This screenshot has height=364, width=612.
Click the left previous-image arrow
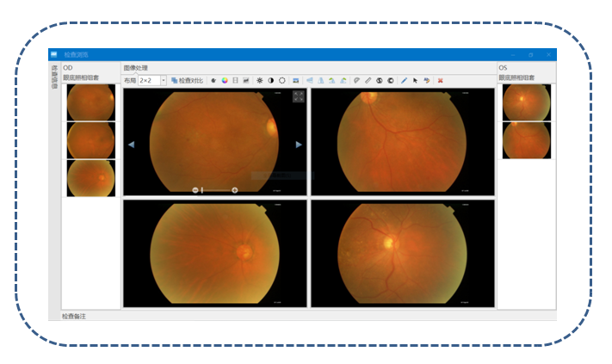131,145
